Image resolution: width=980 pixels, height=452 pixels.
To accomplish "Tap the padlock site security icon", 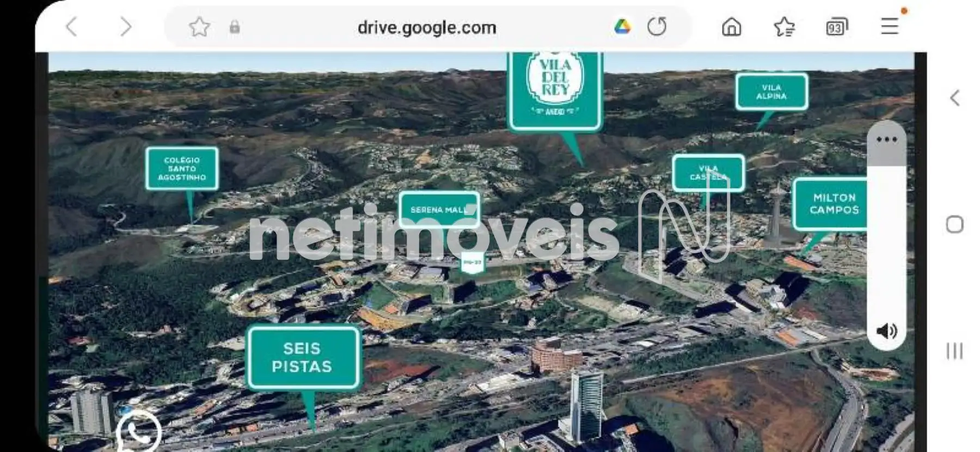I will [235, 27].
